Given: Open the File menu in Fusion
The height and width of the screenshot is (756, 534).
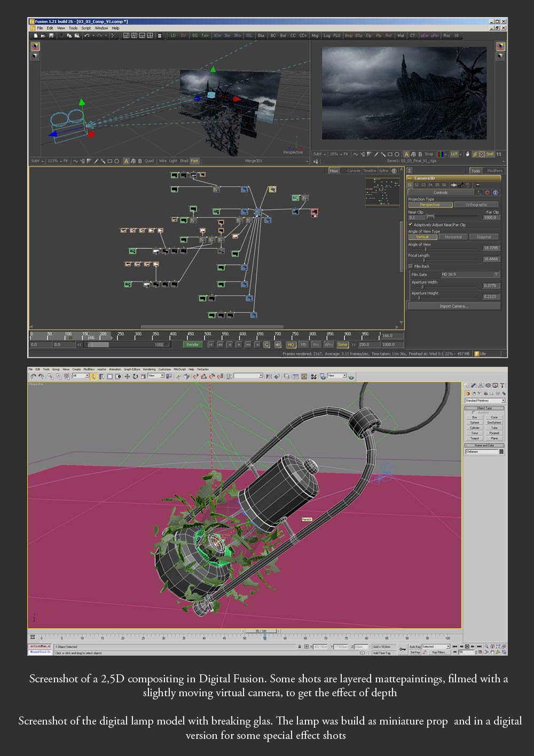Looking at the screenshot, I should pos(40,28).
